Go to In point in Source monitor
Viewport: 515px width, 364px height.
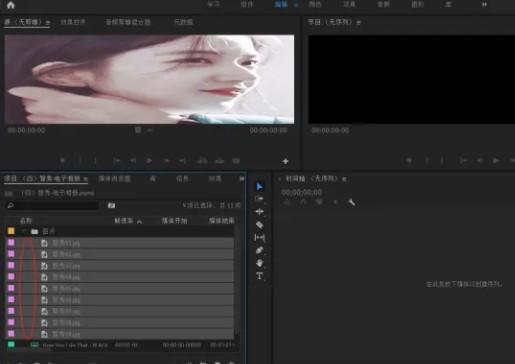click(116, 161)
